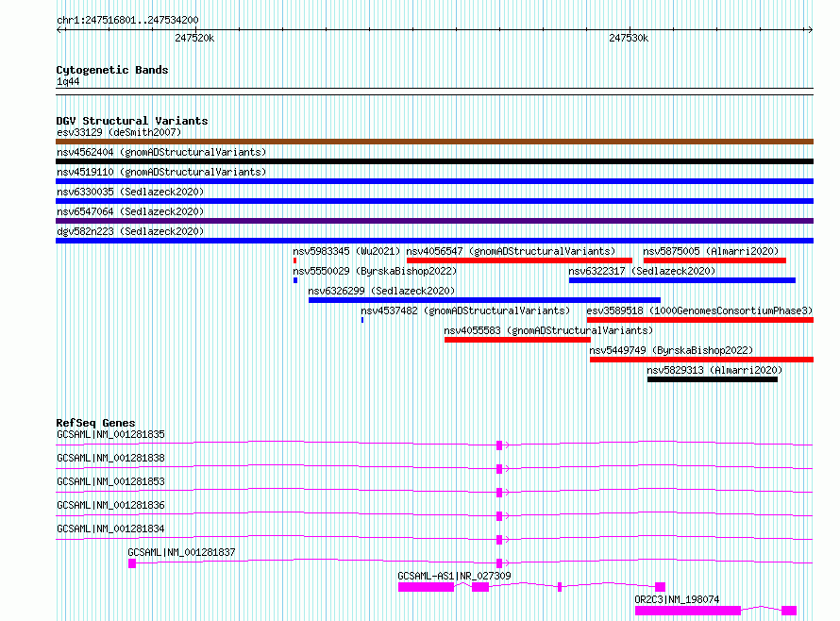This screenshot has height=621, width=840.
Task: Click the right arrow of the ruler
Action: [810, 29]
